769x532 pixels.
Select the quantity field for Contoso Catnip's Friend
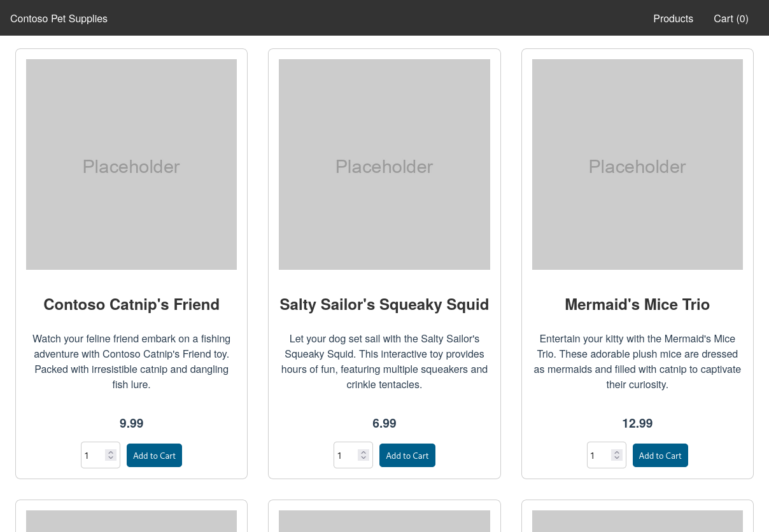[94, 455]
